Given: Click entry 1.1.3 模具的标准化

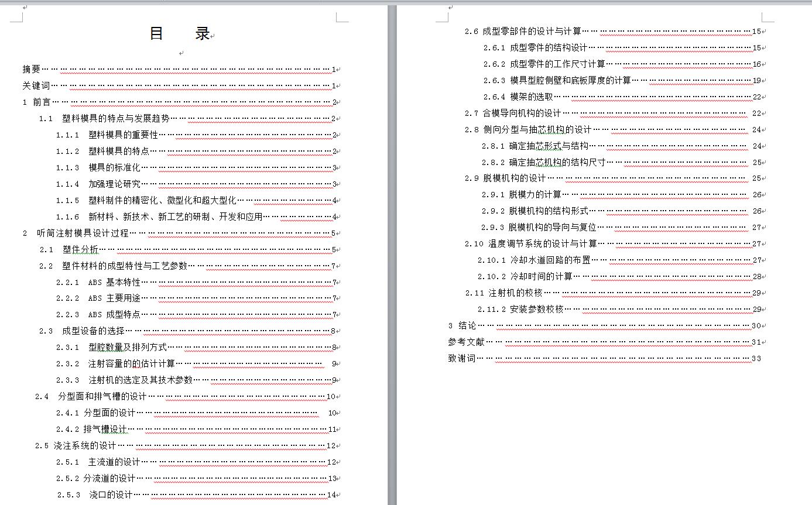Looking at the screenshot, I should (x=196, y=167).
